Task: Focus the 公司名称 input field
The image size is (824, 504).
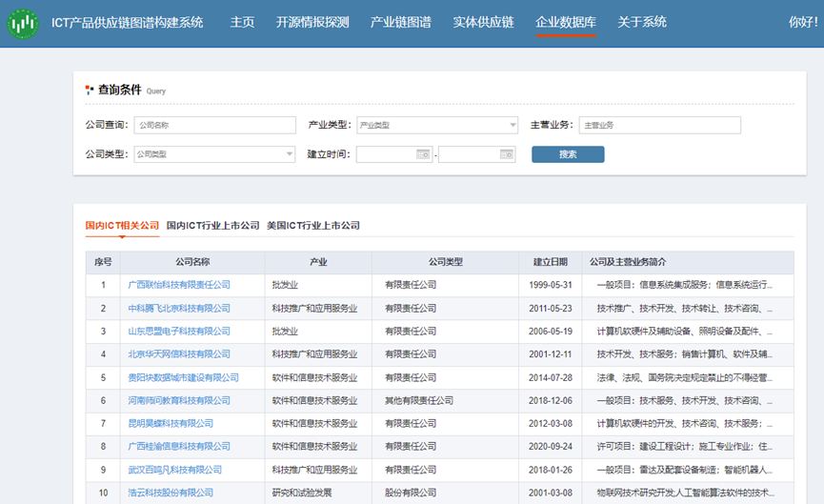Action: coord(215,125)
